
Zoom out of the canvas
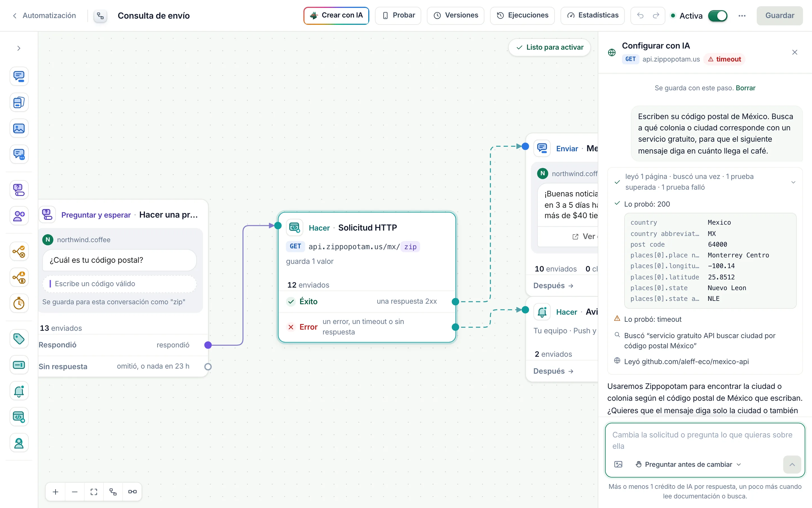pyautogui.click(x=75, y=492)
